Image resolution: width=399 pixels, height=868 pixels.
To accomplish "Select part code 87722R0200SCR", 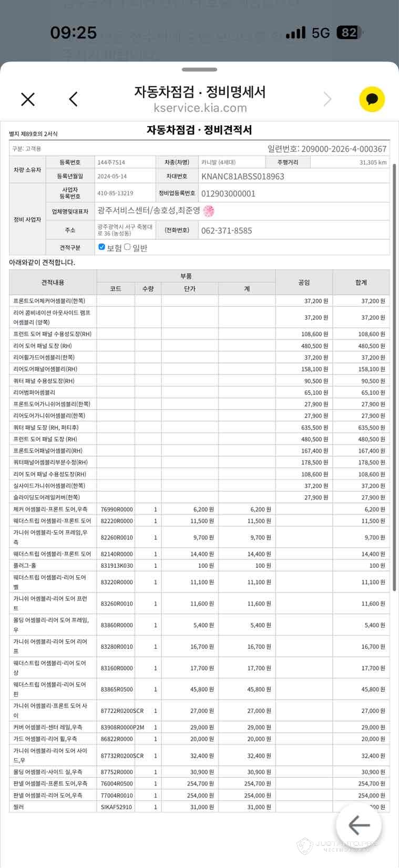I will coord(122,711).
